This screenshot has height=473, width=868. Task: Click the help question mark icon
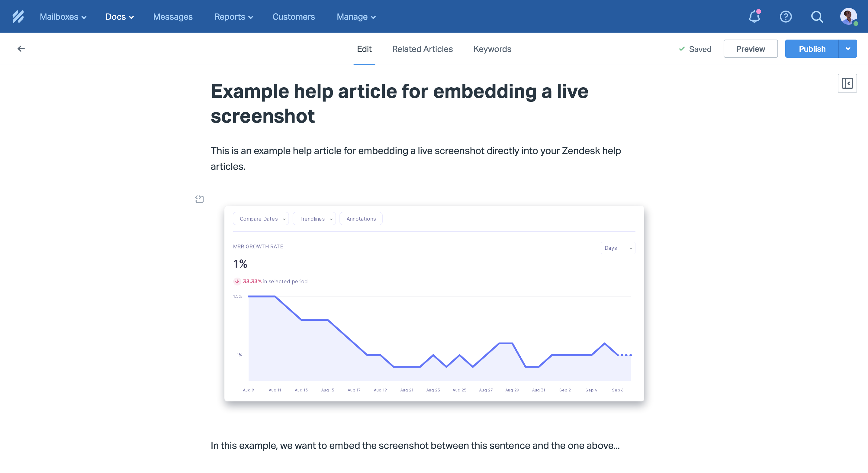786,17
